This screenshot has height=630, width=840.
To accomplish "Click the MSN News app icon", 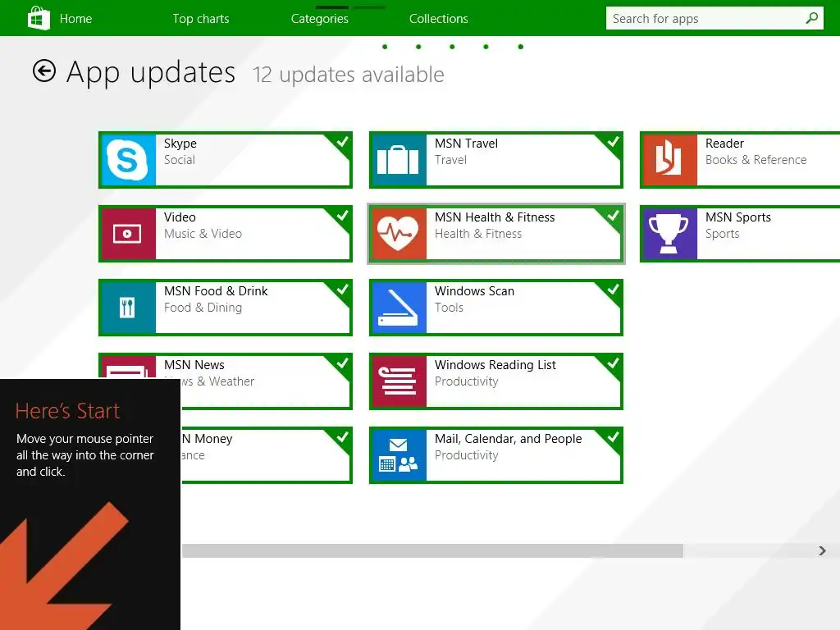I will 127,367.
